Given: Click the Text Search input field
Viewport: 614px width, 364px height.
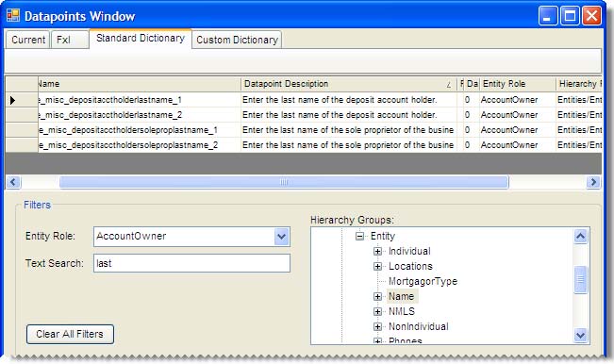Looking at the screenshot, I should pos(191,263).
